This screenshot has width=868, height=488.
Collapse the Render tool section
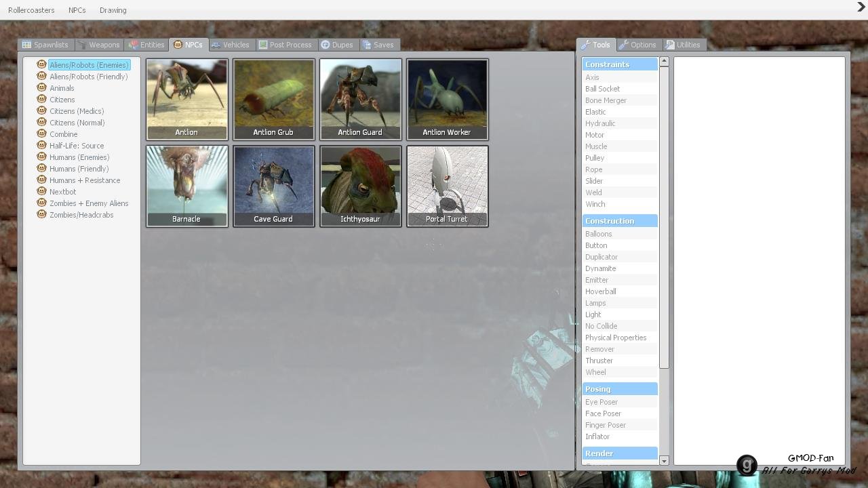pos(620,453)
